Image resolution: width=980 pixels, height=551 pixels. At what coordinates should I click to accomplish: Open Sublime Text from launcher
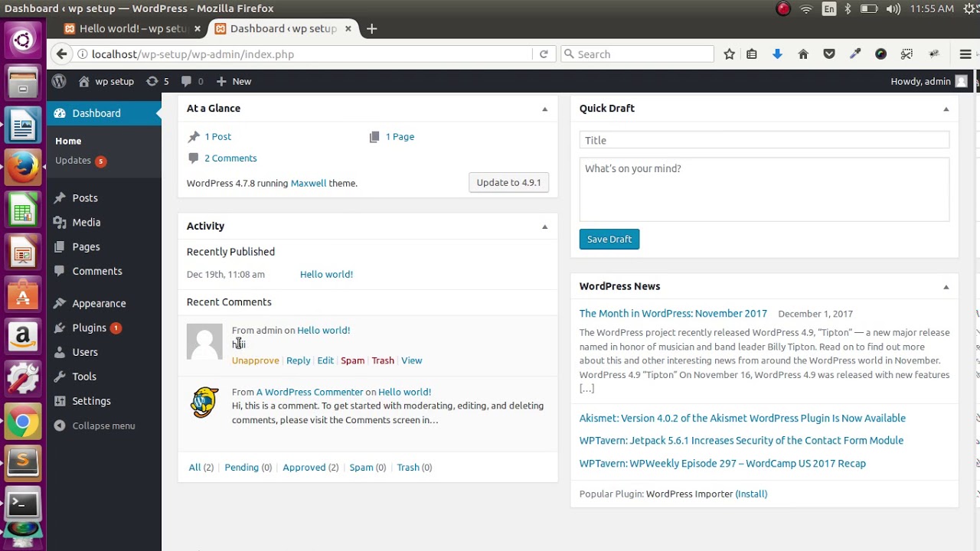pos(23,463)
